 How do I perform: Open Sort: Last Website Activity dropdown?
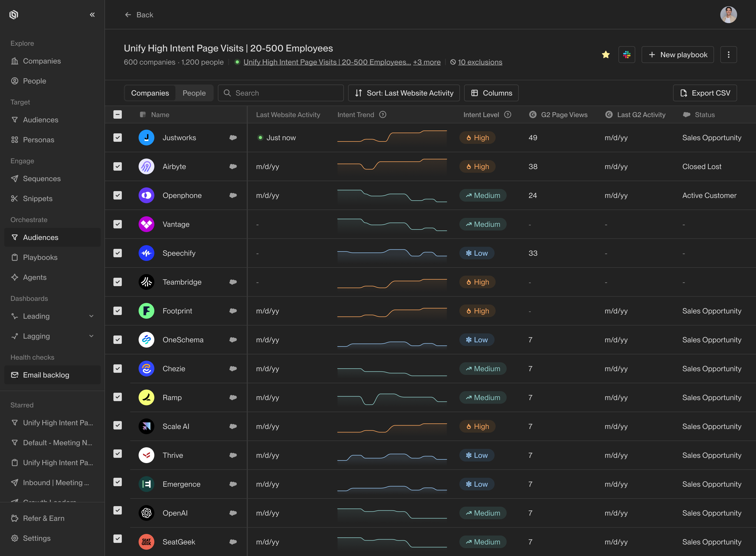point(404,93)
